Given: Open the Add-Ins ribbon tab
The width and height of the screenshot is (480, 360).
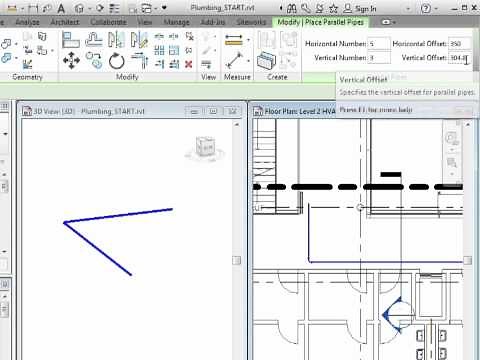Looking at the screenshot, I should click(x=213, y=22).
